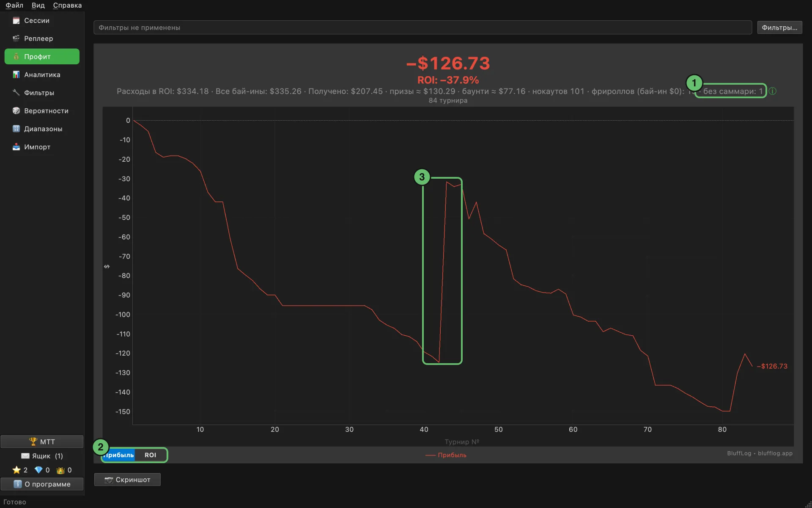
Task: Click the Прибыль legend entry under the chart
Action: [x=446, y=455]
